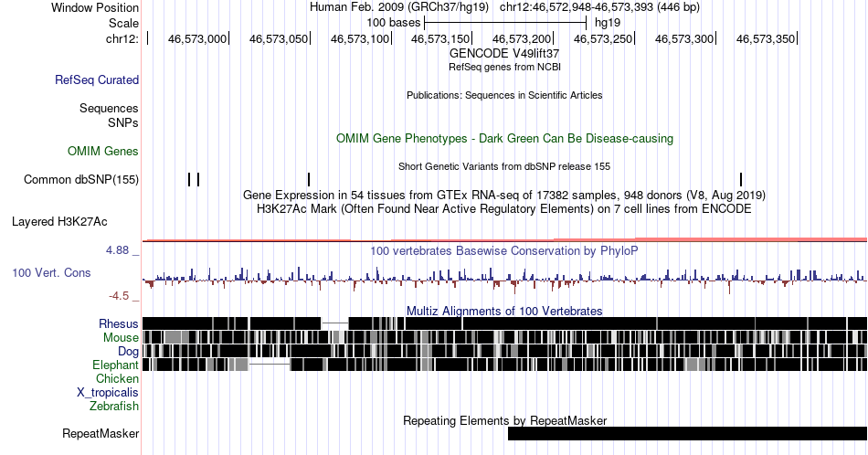Click the OMIM Gene Phenotypes green title

(504, 138)
